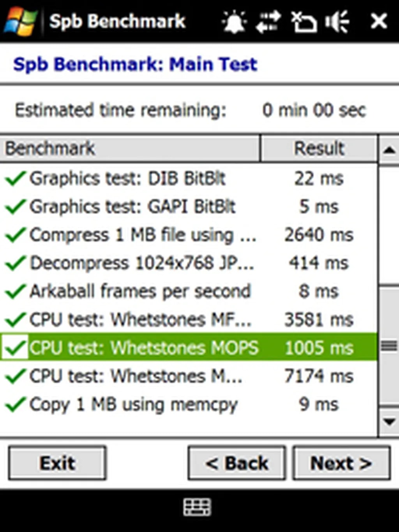The height and width of the screenshot is (532, 399).
Task: Click checkmark beside Copy 1 MB using memcpy
Action: tap(16, 405)
